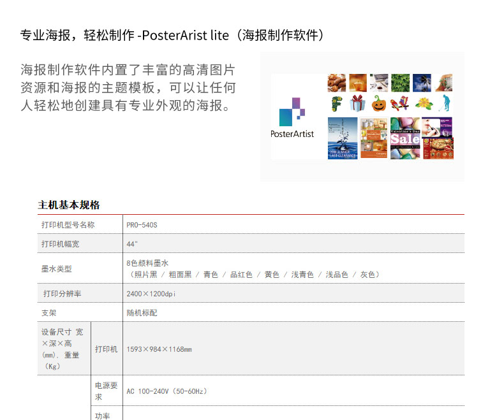The height and width of the screenshot is (420, 504).
Task: Select the jack-o-lantern pumpkin clipart
Action: tap(379, 103)
